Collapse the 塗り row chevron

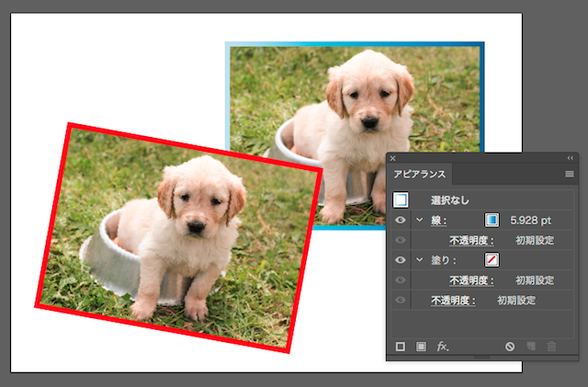coord(420,260)
